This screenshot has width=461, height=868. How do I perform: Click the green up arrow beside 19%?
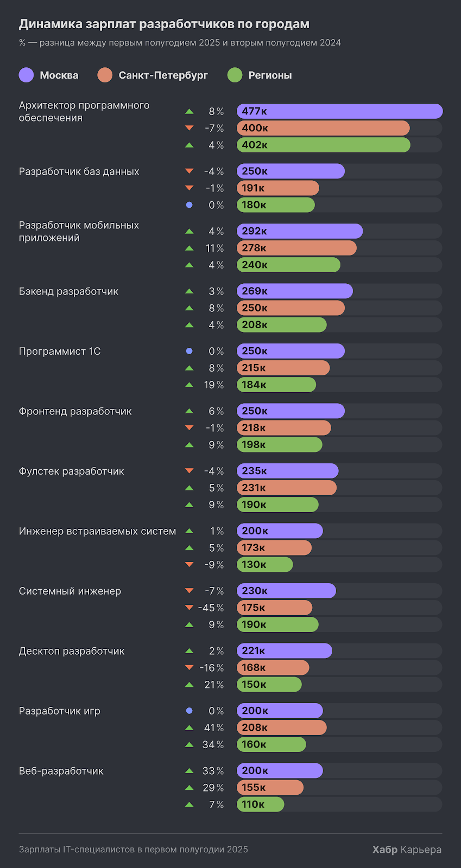point(189,385)
